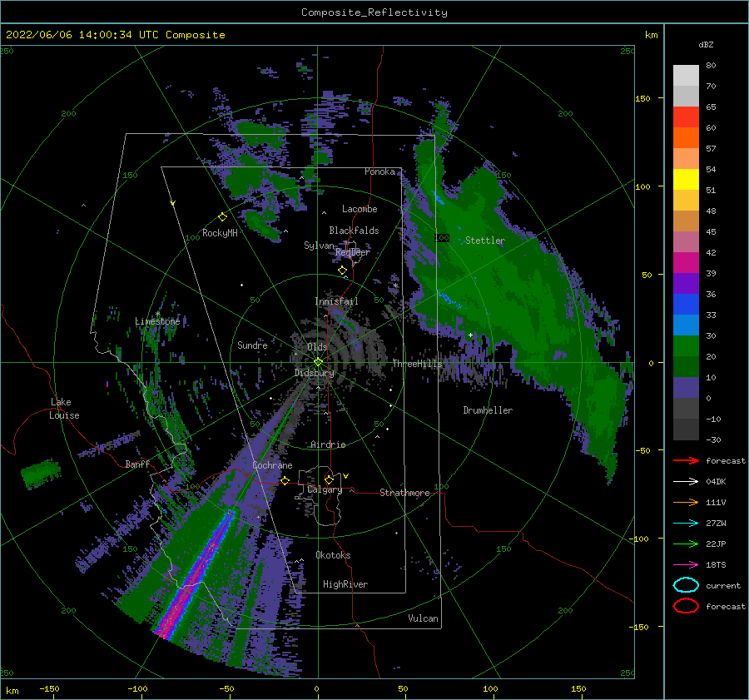Click the Okotoks town label

click(x=333, y=555)
